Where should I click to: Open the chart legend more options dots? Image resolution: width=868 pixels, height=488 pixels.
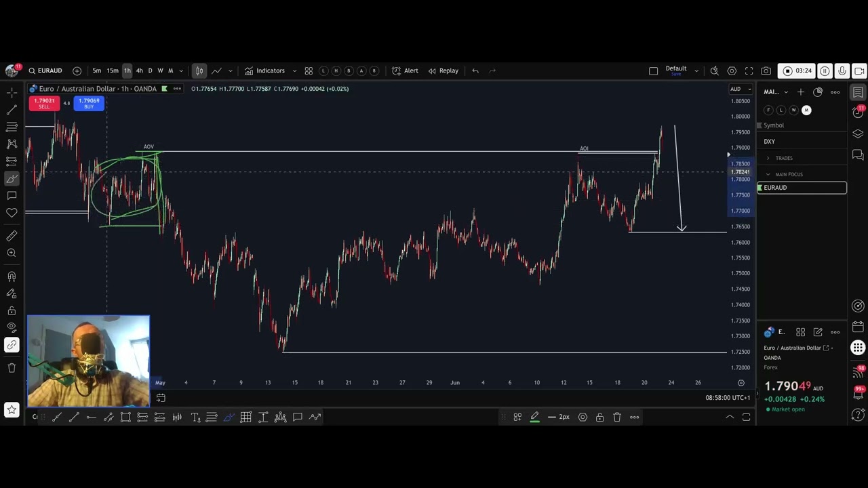[x=177, y=89]
